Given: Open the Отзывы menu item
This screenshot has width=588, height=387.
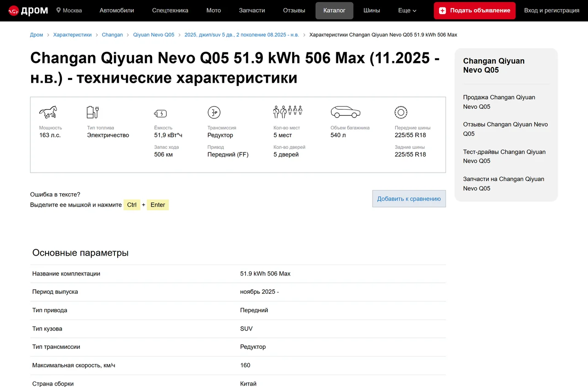Looking at the screenshot, I should click(294, 10).
